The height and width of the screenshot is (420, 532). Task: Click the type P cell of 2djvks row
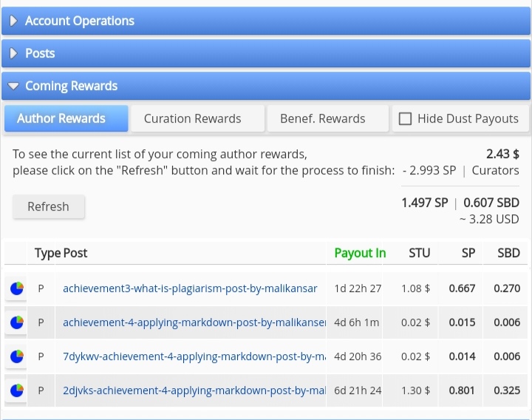[x=41, y=390]
